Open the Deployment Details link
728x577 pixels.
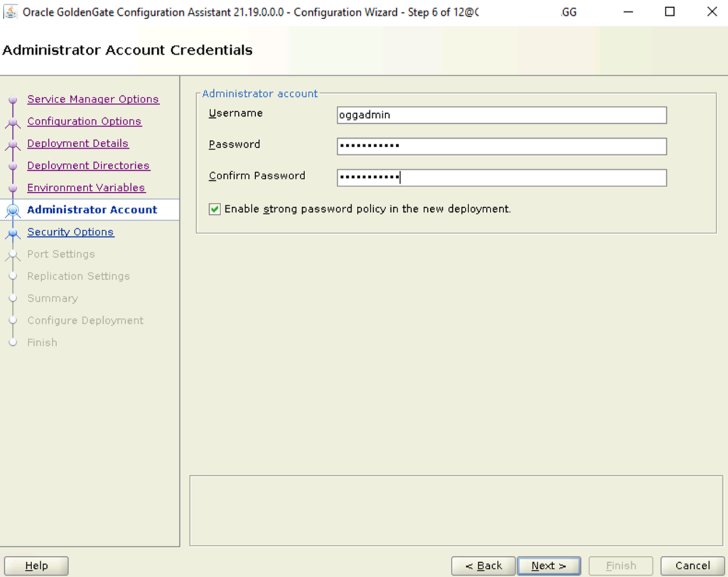click(77, 143)
